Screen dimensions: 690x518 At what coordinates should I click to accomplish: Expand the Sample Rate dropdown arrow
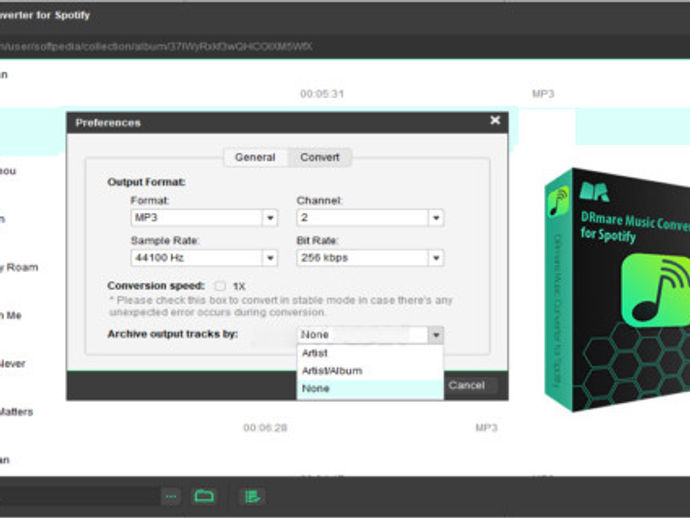(x=270, y=258)
